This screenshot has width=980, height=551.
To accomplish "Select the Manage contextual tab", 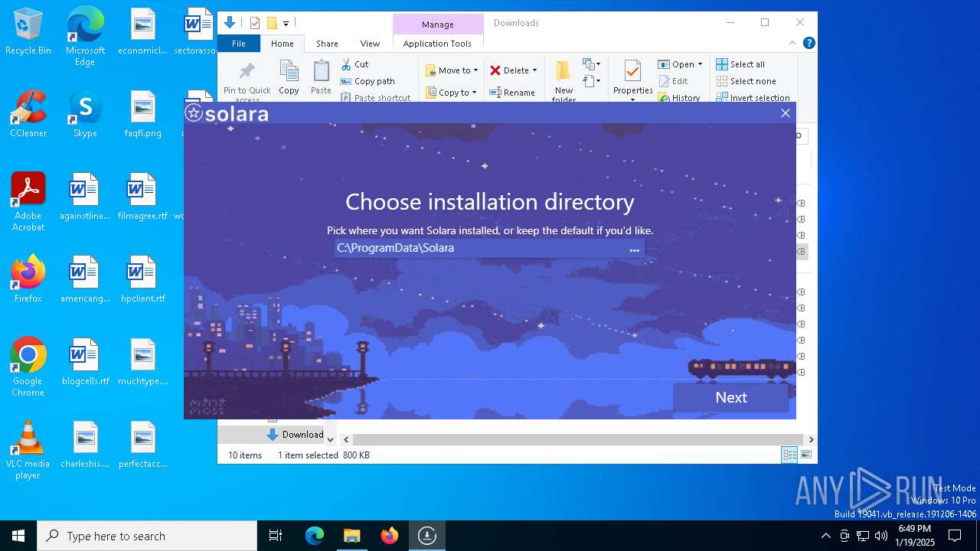I will pyautogui.click(x=438, y=24).
